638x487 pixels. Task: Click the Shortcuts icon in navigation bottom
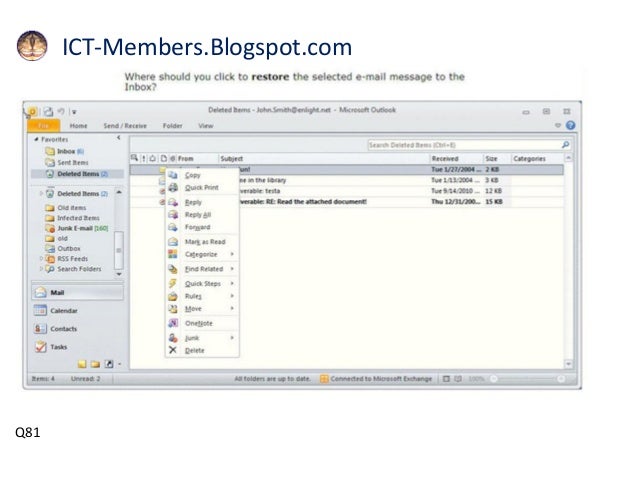click(109, 364)
